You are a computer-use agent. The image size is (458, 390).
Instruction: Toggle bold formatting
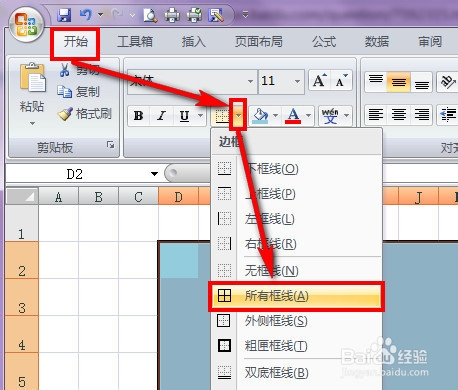click(x=138, y=116)
